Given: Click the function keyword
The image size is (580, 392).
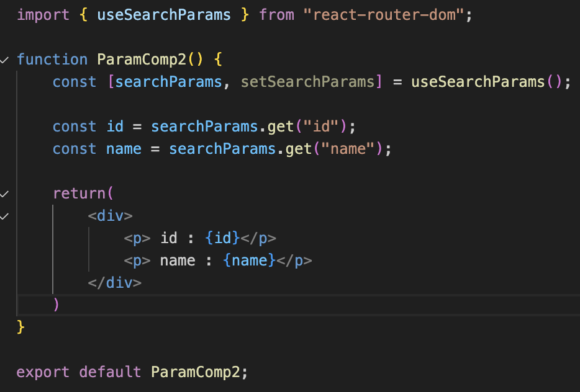Looking at the screenshot, I should pos(52,60).
